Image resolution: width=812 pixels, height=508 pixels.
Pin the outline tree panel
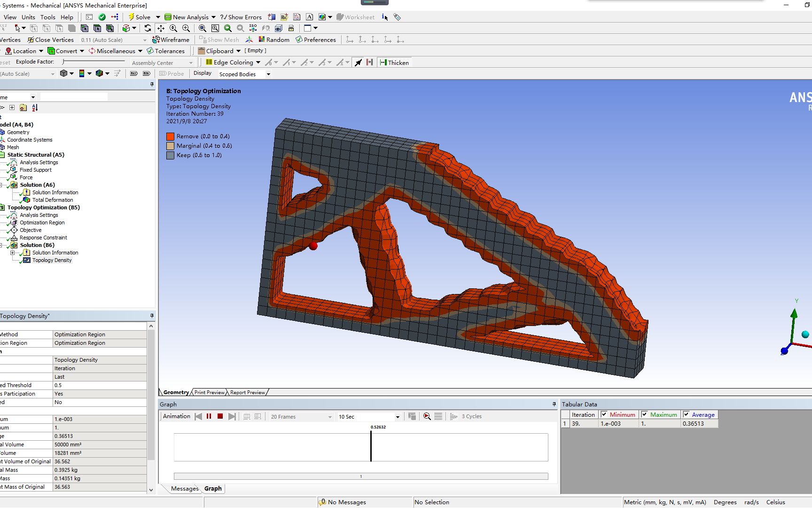pyautogui.click(x=152, y=85)
